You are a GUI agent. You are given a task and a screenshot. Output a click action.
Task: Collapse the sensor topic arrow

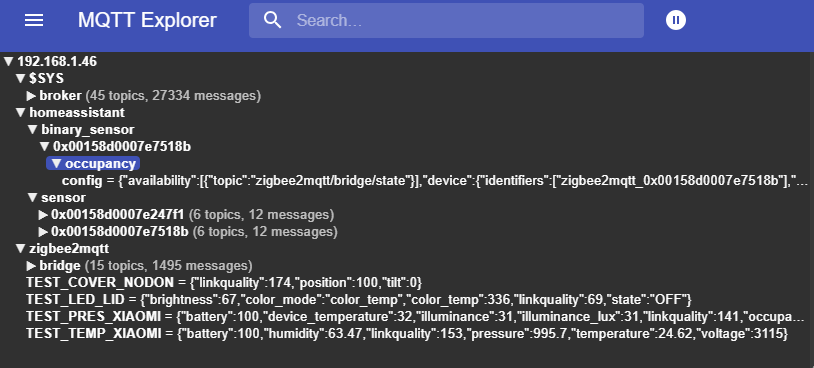coord(32,197)
